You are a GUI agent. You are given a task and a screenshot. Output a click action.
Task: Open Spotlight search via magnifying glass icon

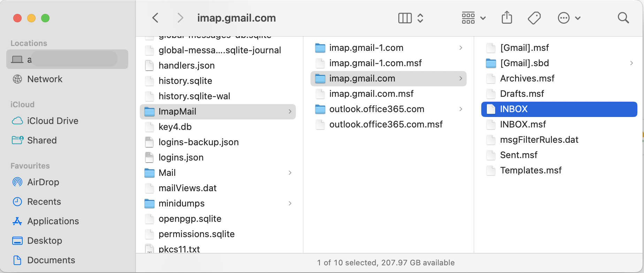click(x=623, y=17)
